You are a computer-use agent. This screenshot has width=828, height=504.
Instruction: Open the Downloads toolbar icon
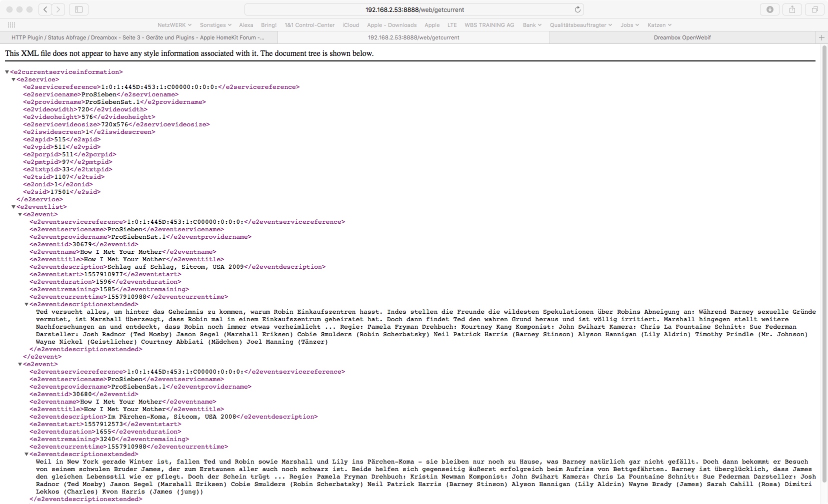pos(770,9)
